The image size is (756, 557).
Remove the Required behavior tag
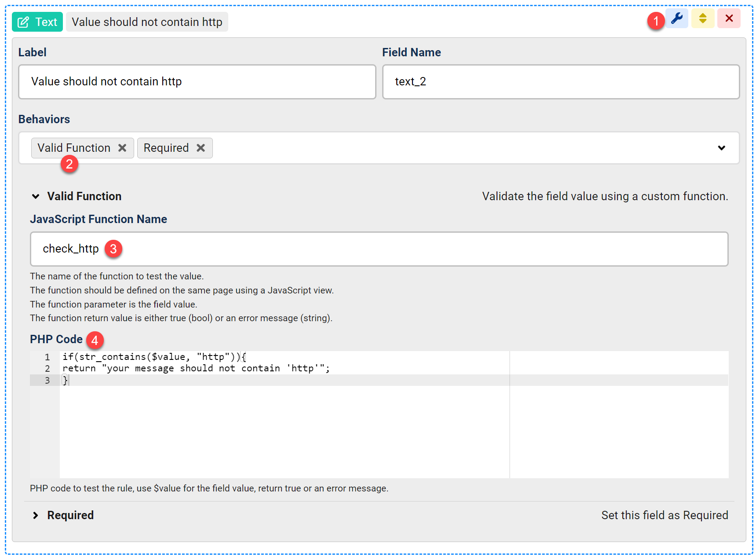pos(201,148)
